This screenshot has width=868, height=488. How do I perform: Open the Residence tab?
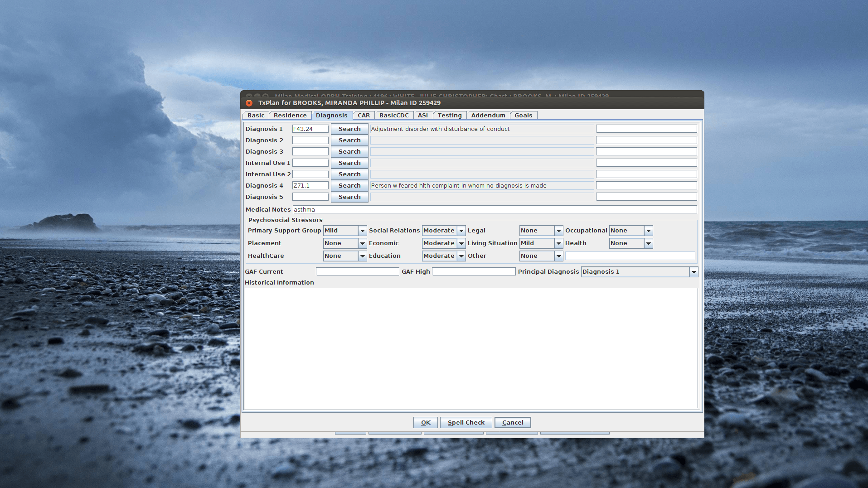click(290, 116)
